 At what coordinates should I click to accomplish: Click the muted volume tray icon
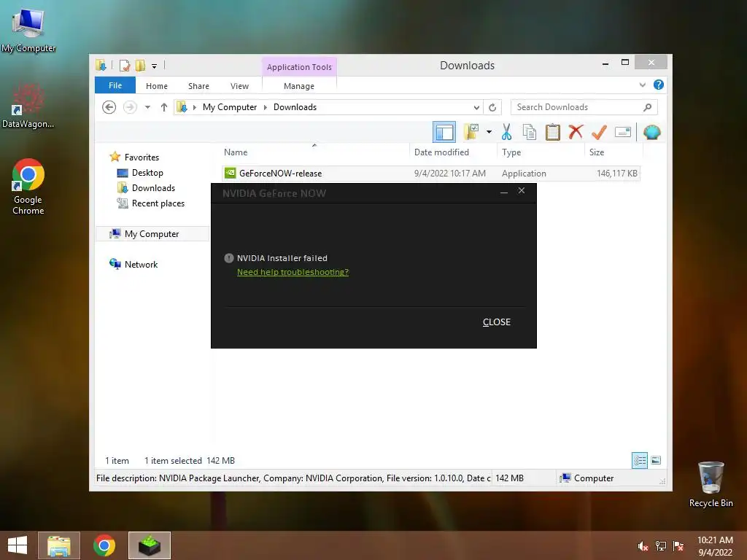(x=643, y=545)
